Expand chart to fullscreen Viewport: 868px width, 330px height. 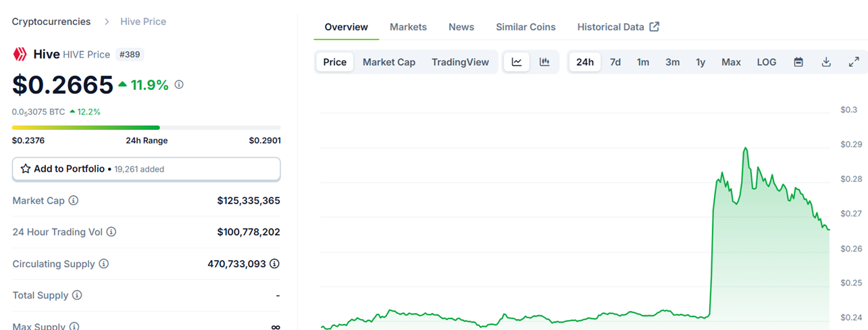pos(854,62)
